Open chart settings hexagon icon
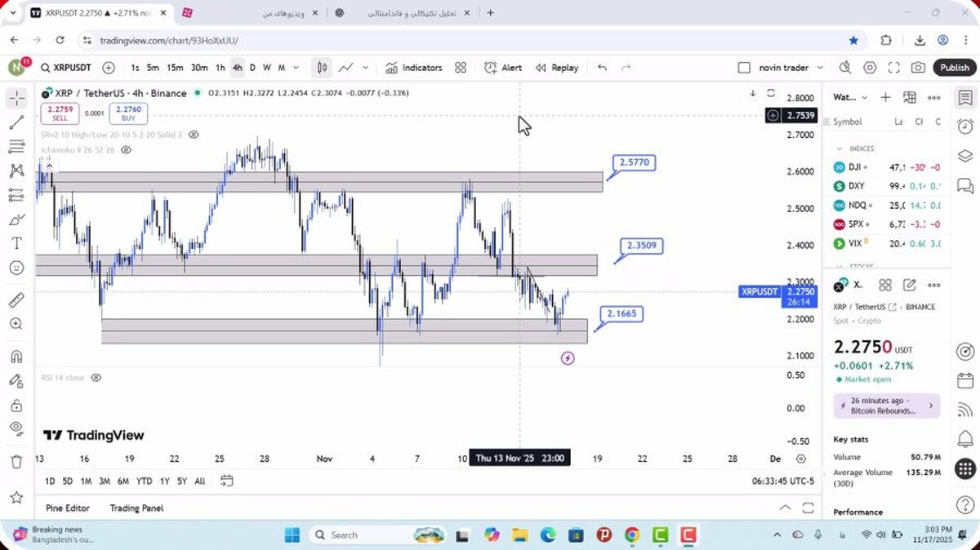Screen dimensions: 980x550 coord(870,68)
